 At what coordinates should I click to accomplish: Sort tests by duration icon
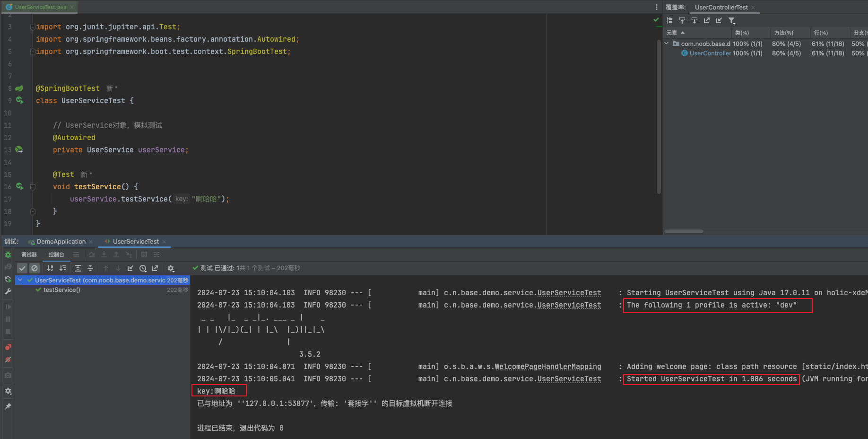coord(62,268)
